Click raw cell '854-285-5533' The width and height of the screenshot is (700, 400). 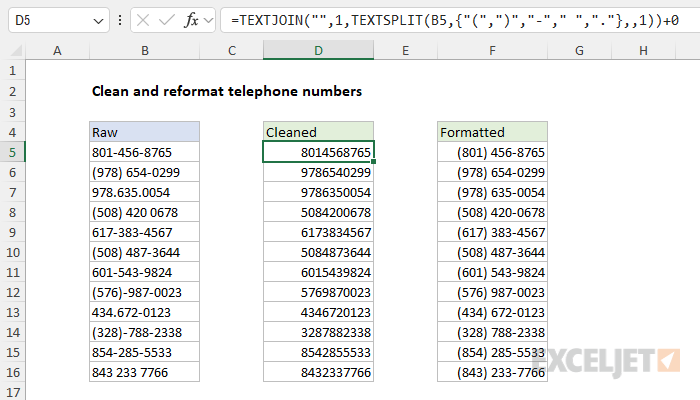145,352
